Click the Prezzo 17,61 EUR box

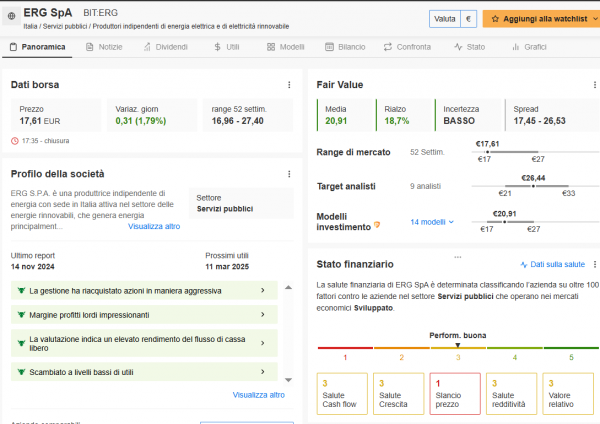click(56, 115)
